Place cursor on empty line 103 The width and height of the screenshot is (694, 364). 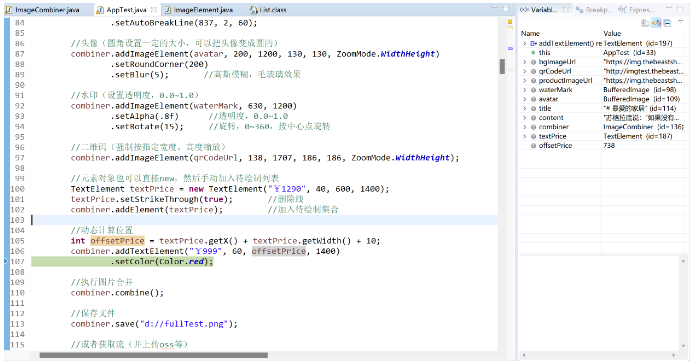point(264,220)
